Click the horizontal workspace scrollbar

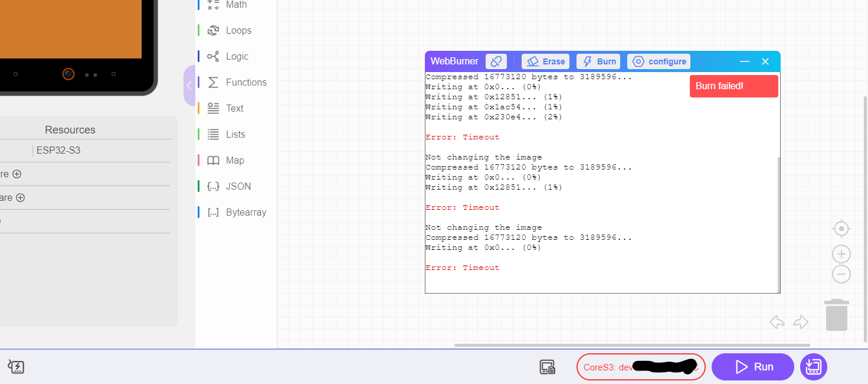pyautogui.click(x=632, y=345)
